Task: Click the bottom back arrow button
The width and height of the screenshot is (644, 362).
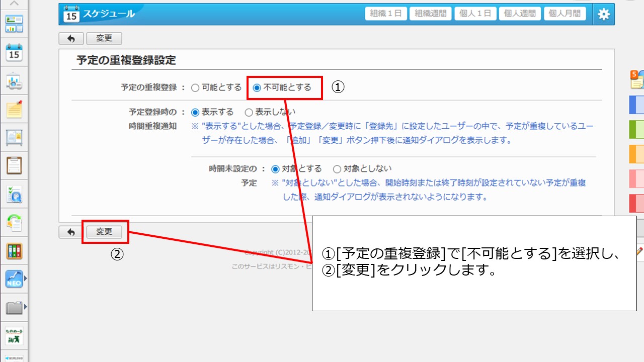Action: pyautogui.click(x=71, y=232)
